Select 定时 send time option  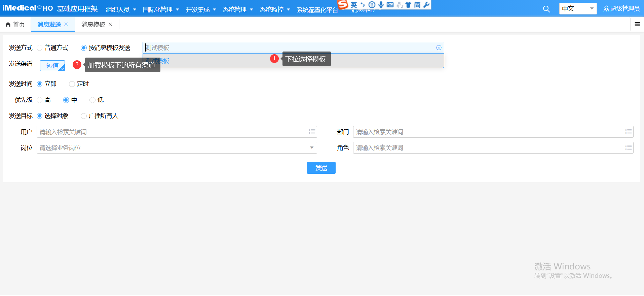[72, 84]
